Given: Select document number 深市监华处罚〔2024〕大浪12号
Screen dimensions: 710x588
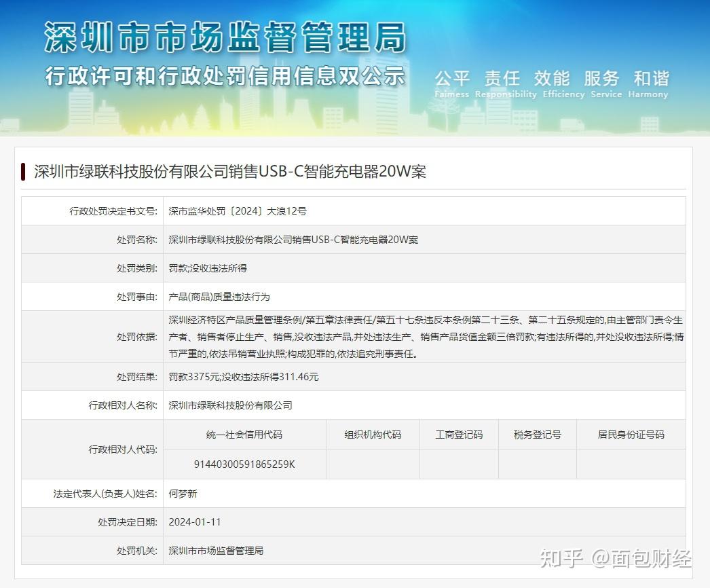Looking at the screenshot, I should [238, 211].
